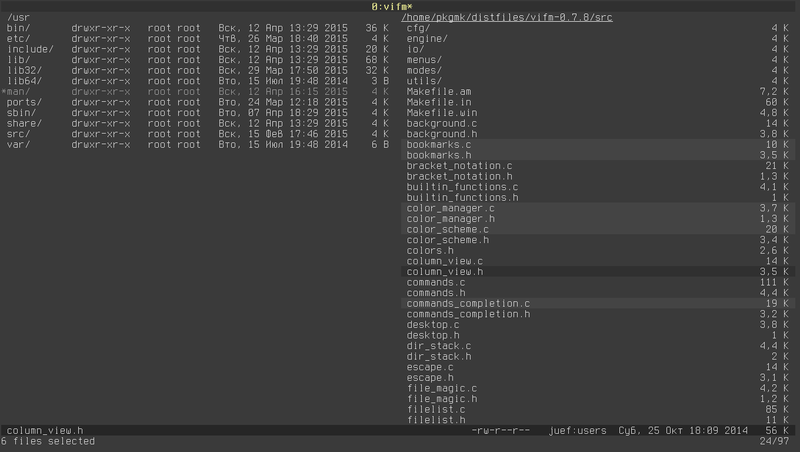Select the escape.h file
This screenshot has height=452, width=800.
pyautogui.click(x=598, y=378)
